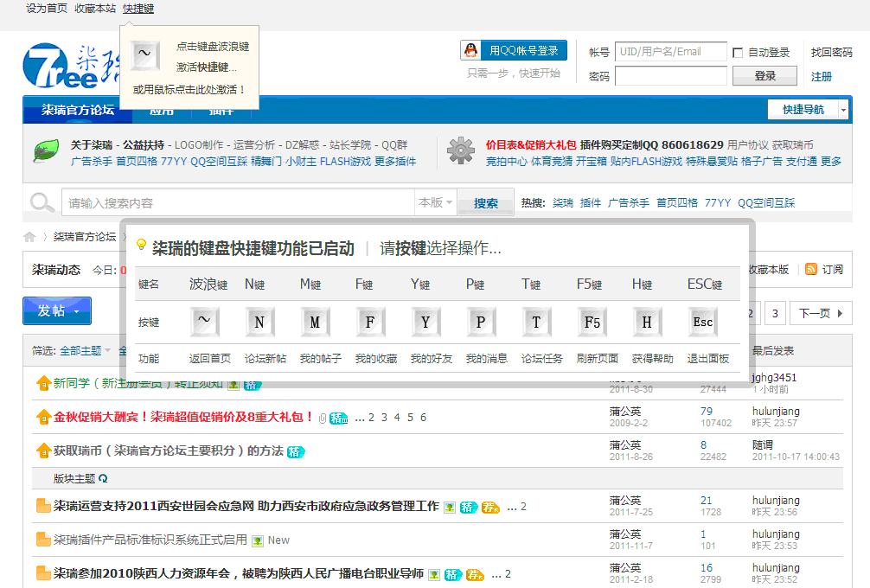Click the tilde key icon in tooltip
The width and height of the screenshot is (870, 588).
(x=144, y=55)
